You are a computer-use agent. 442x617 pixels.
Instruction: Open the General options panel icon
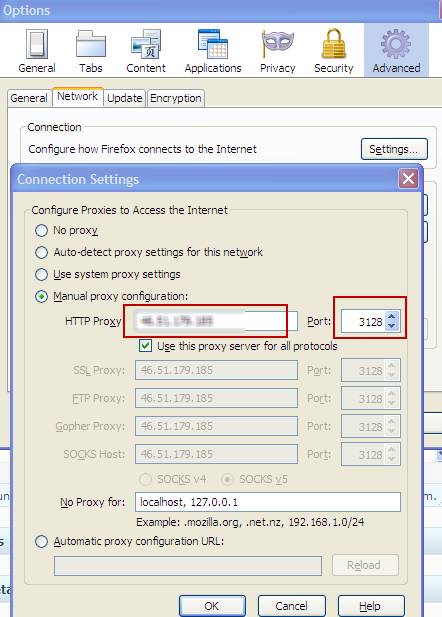coord(37,50)
